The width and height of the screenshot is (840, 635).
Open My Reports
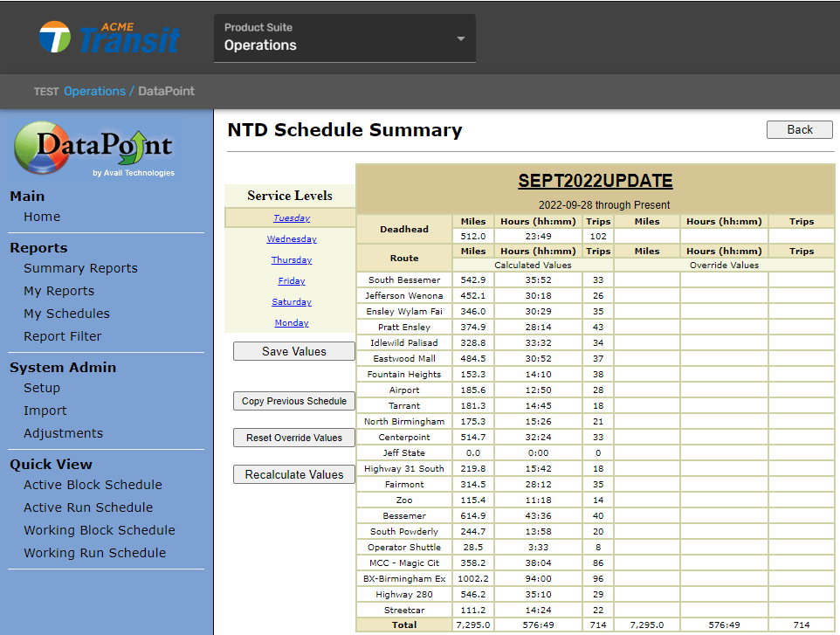(x=59, y=291)
